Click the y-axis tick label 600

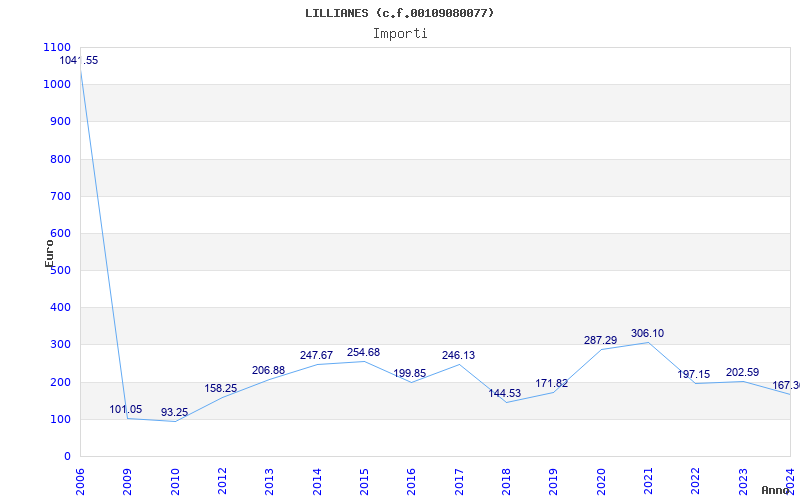pyautogui.click(x=60, y=233)
